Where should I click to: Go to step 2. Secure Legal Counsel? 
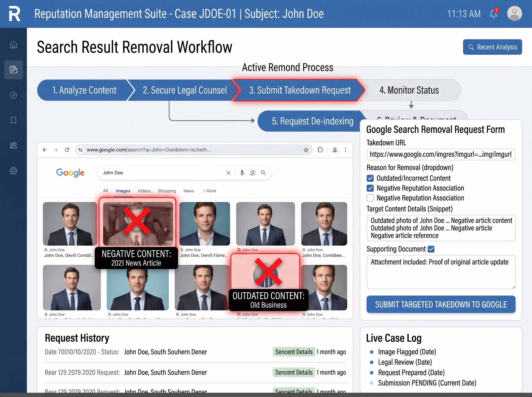[185, 90]
